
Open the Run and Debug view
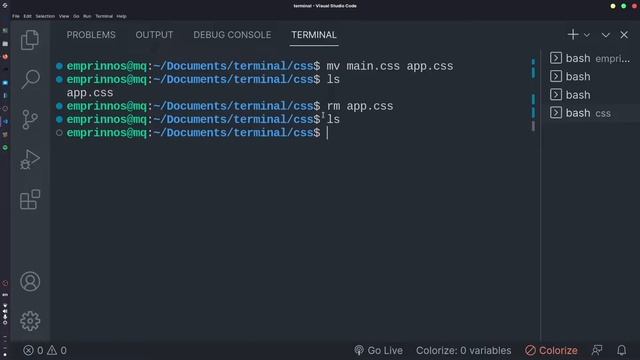click(30, 159)
